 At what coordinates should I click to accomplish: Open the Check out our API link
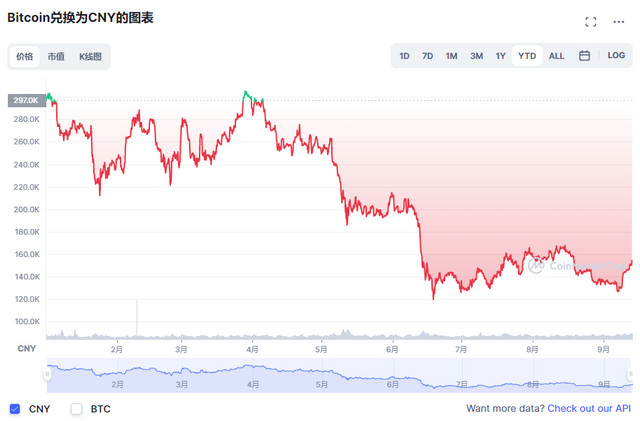pos(589,408)
